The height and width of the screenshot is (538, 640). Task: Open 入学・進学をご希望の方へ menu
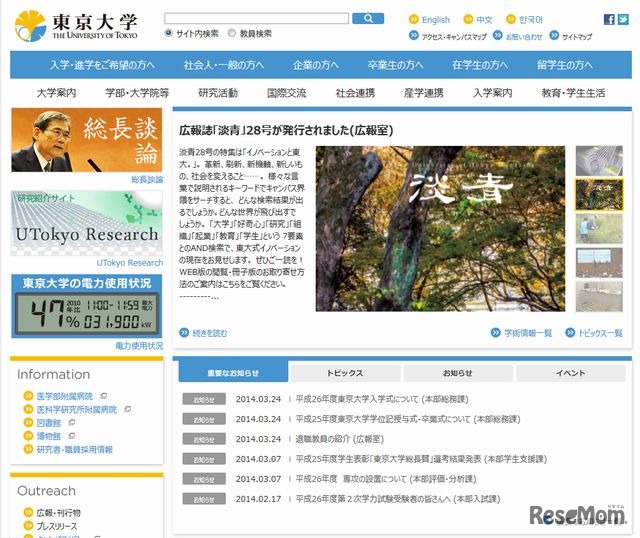102,65
